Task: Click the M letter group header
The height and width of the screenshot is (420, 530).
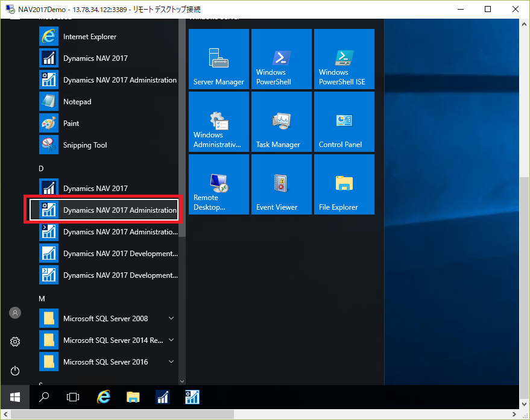Action: (42, 298)
